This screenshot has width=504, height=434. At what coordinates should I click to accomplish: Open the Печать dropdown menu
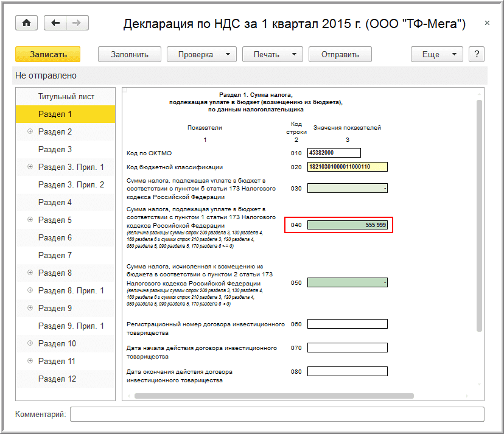click(273, 54)
